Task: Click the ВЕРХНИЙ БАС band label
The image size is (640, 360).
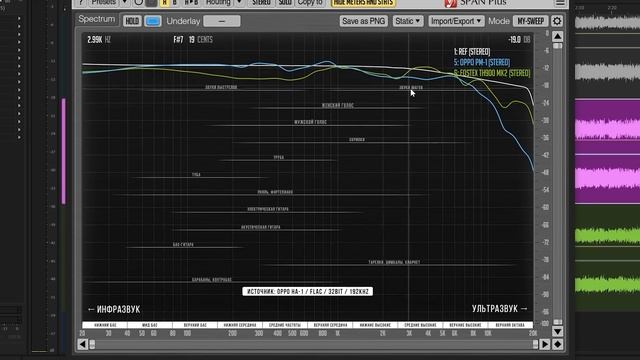Action: [195, 325]
